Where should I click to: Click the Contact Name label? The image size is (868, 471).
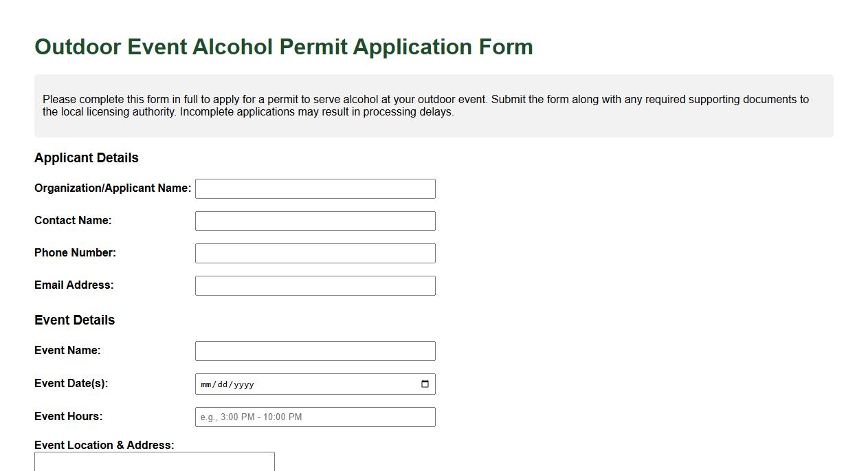[72, 220]
